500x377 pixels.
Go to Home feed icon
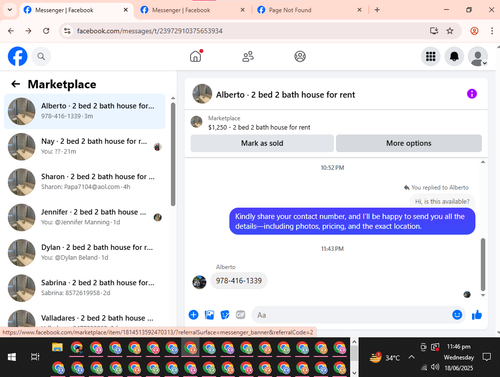click(196, 56)
